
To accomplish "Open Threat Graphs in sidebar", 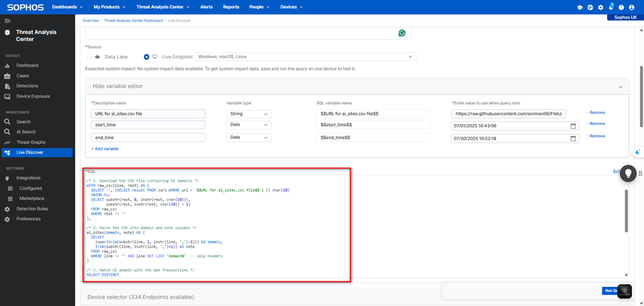I will pyautogui.click(x=30, y=142).
